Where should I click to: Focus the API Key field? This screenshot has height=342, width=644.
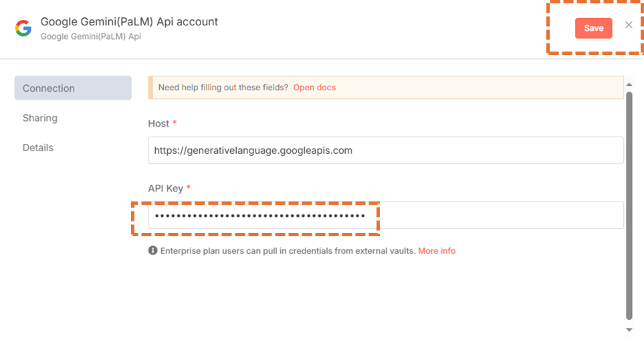(386, 215)
